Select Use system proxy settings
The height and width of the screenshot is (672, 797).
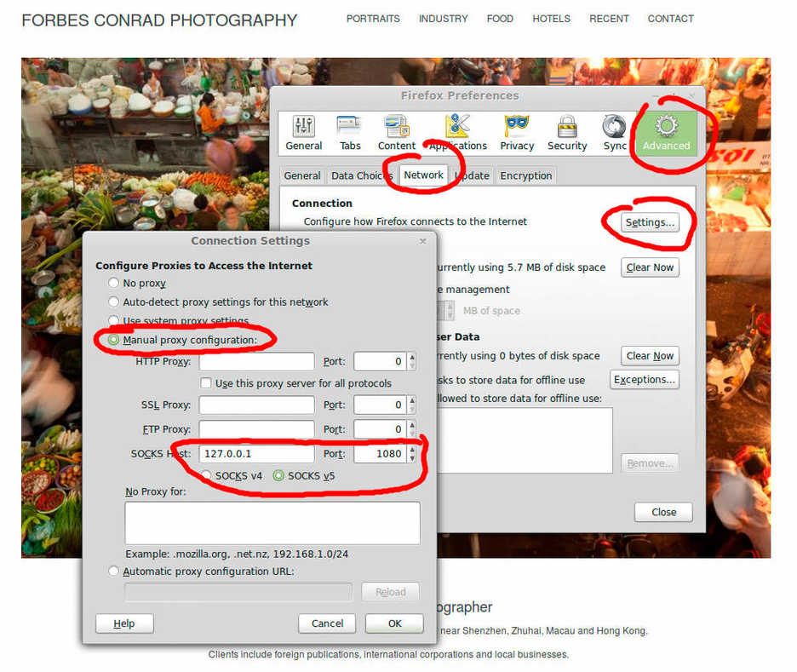(113, 320)
